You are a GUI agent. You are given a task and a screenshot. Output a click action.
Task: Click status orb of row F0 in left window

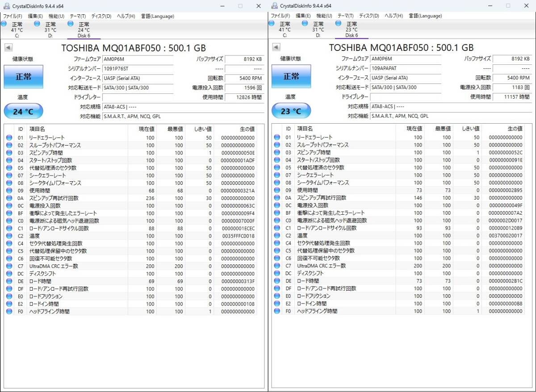(9, 311)
